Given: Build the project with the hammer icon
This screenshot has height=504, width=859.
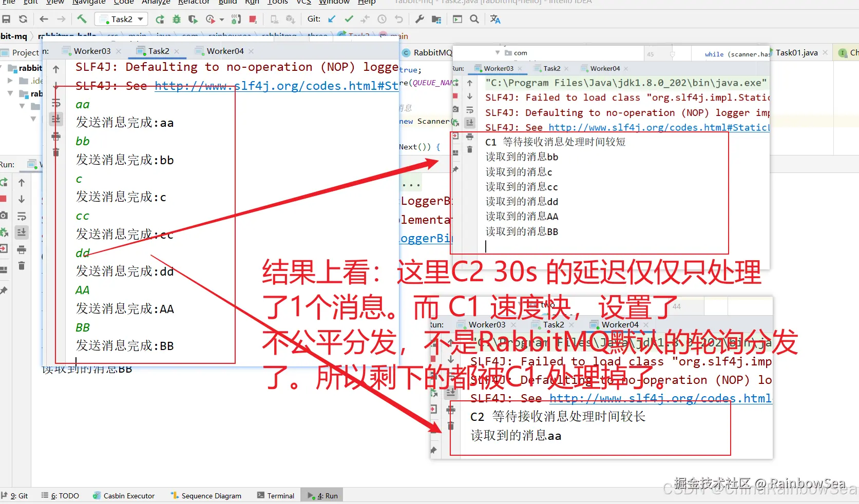Looking at the screenshot, I should (x=82, y=20).
